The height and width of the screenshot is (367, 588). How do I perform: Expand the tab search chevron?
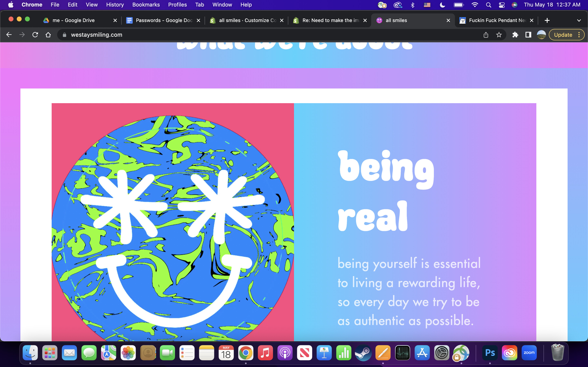click(x=579, y=20)
